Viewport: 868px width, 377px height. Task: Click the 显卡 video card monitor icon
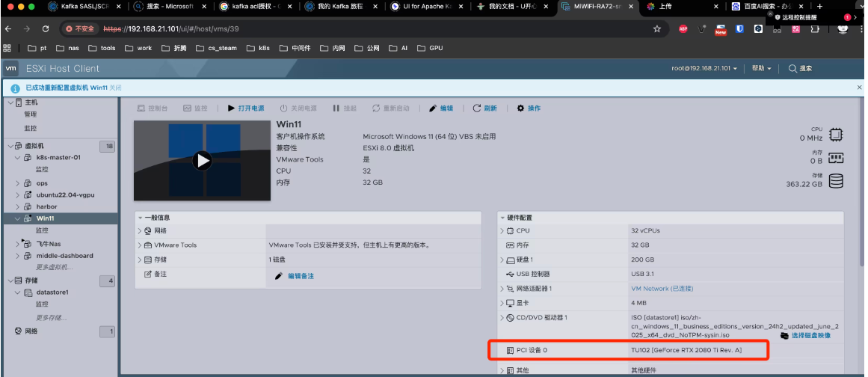[511, 304]
